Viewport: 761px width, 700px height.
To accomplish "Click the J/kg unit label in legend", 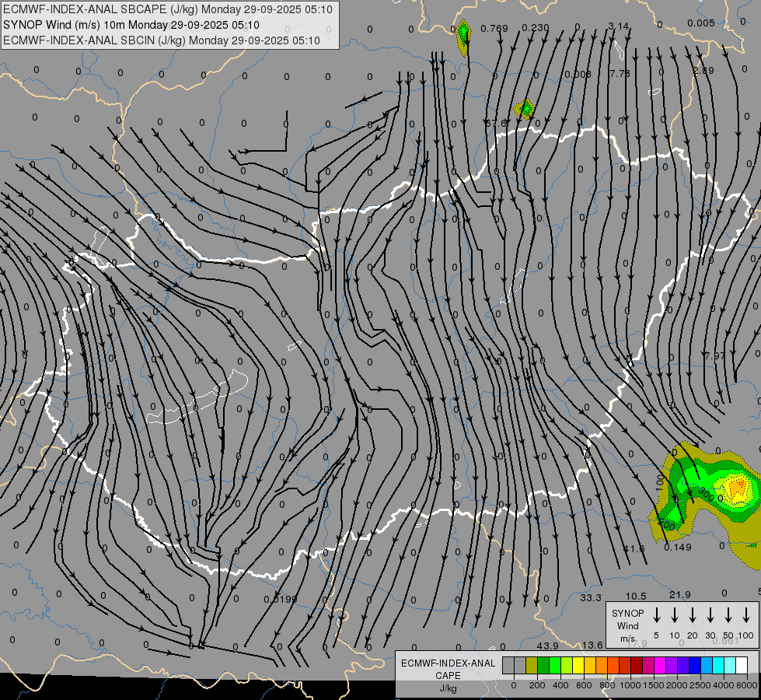I will click(x=448, y=688).
